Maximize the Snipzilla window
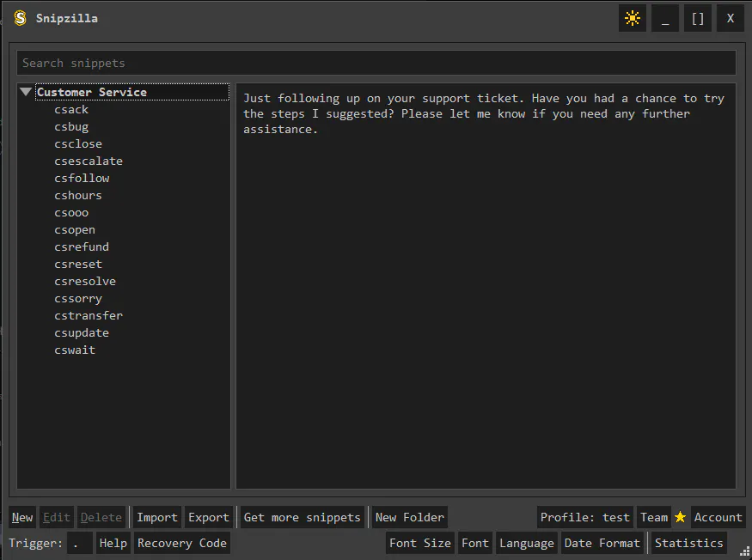This screenshot has width=752, height=560. pos(698,18)
